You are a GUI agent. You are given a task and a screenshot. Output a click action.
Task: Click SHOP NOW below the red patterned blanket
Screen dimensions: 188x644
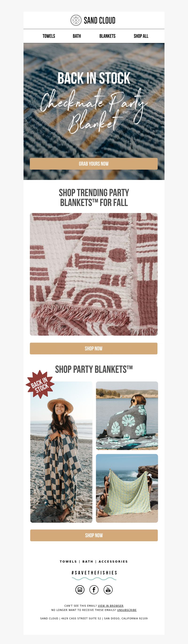coord(94,348)
